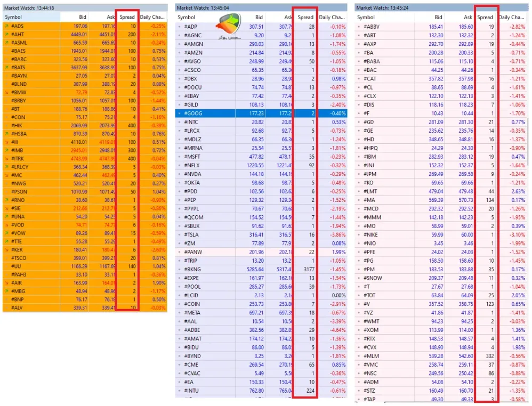This screenshot has width=532, height=406.
Task: Click the down-arrow icon beside #MC
Action: click(7, 175)
